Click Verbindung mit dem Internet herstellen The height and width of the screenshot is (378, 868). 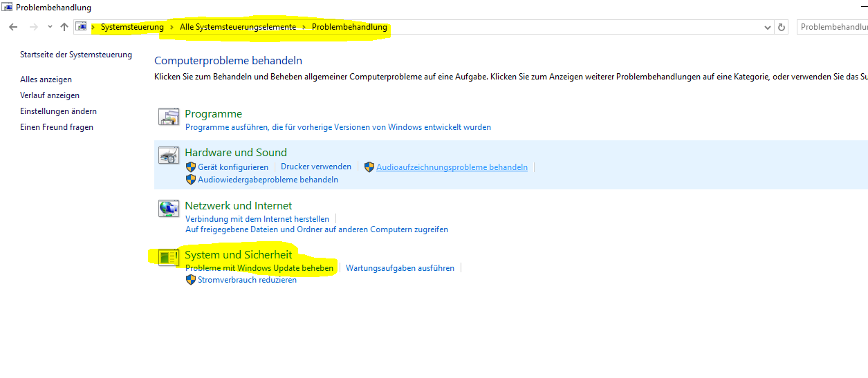(x=257, y=219)
